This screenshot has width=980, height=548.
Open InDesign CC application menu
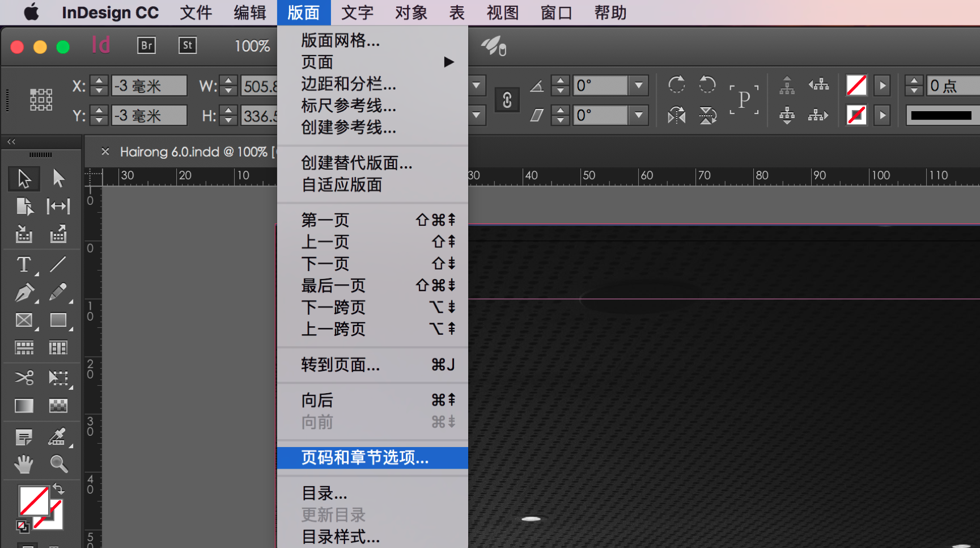point(110,12)
